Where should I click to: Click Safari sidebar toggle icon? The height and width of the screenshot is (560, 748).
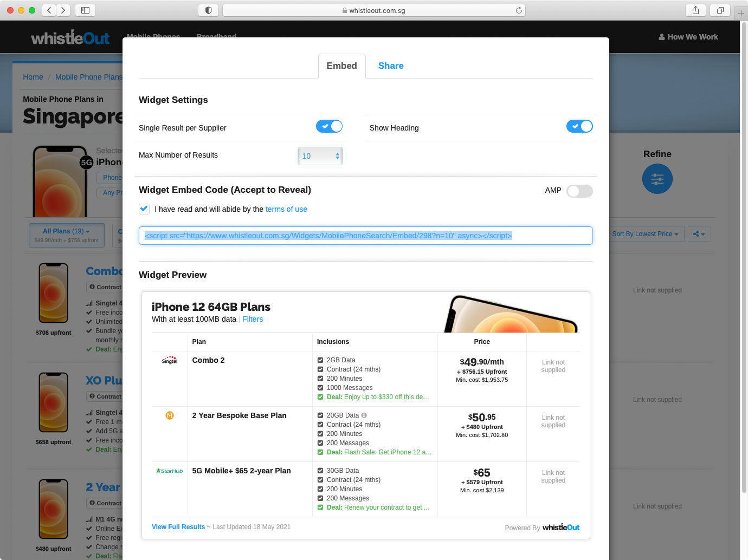(x=85, y=10)
